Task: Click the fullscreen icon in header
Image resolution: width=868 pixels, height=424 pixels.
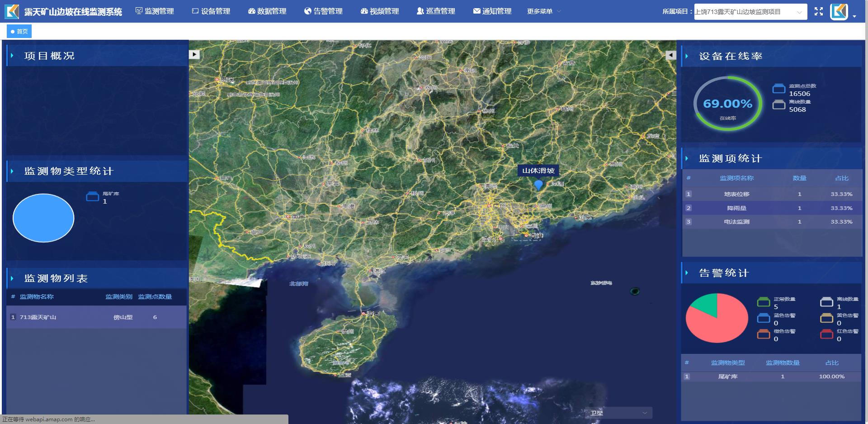Action: [x=819, y=11]
